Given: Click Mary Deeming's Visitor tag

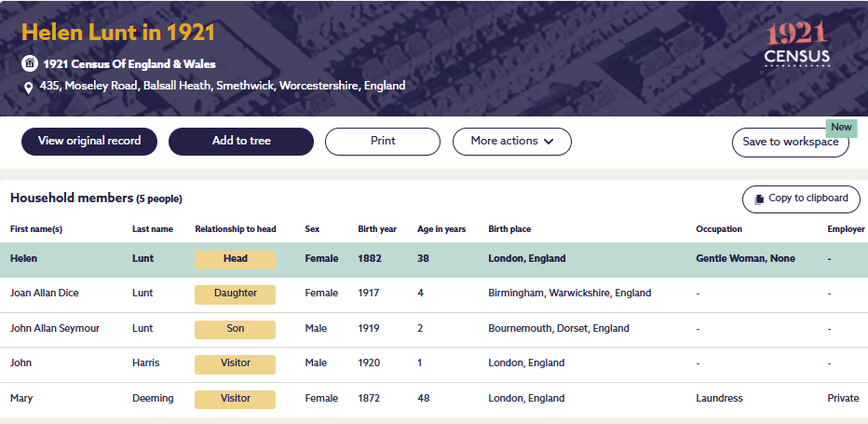Looking at the screenshot, I should tap(235, 399).
